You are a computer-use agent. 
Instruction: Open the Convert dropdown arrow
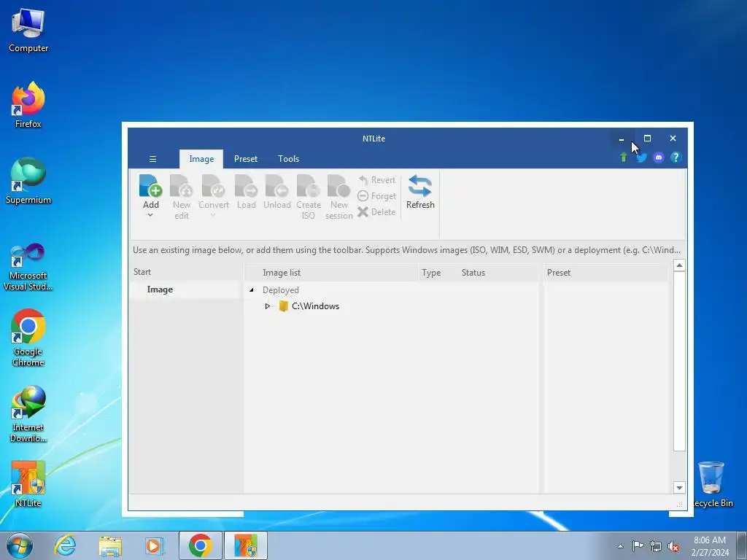tap(214, 215)
